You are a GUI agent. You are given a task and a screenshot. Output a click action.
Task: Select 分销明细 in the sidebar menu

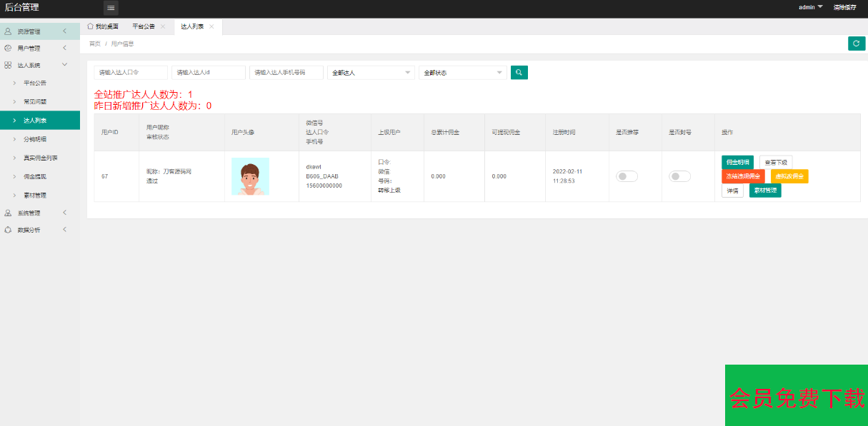[x=35, y=139]
